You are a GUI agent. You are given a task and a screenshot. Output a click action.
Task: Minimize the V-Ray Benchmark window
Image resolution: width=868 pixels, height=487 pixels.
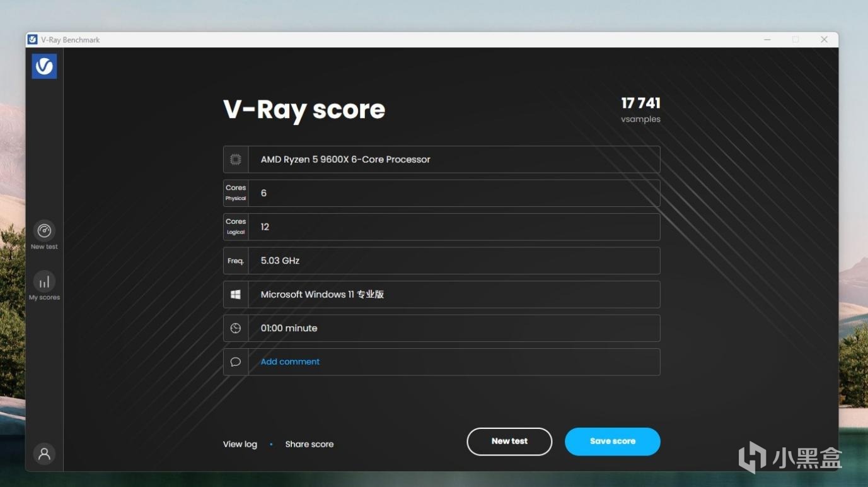tap(768, 40)
